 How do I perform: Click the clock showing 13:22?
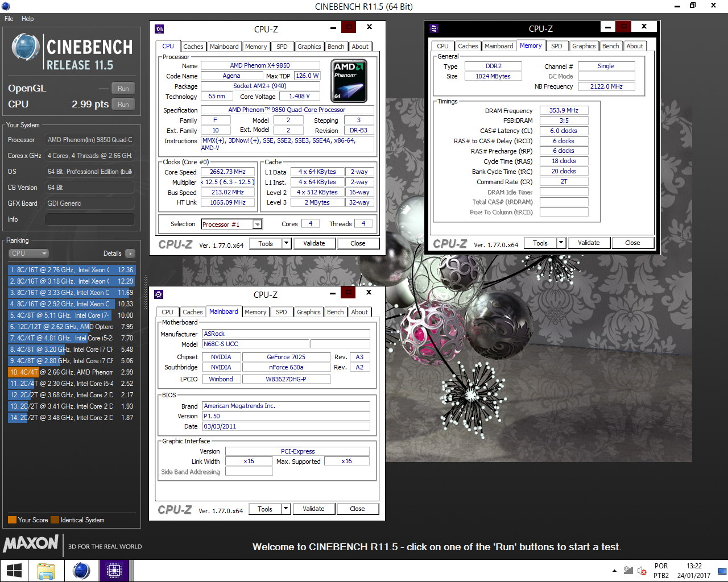[x=694, y=566]
